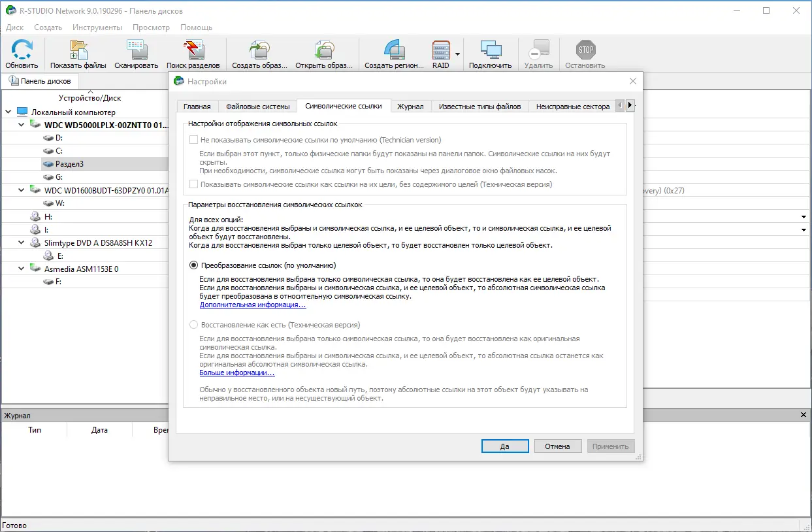Open the dropdown arrow in H: row
This screenshot has width=812, height=532.
[804, 216]
